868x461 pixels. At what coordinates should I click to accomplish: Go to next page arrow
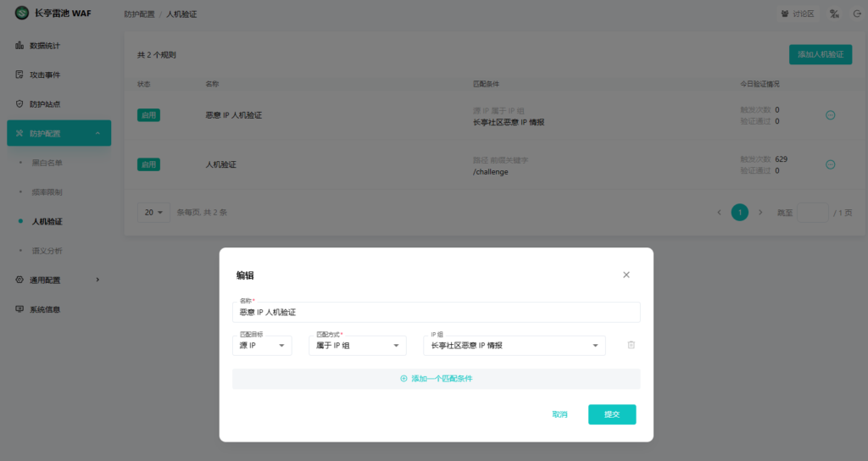(760, 213)
